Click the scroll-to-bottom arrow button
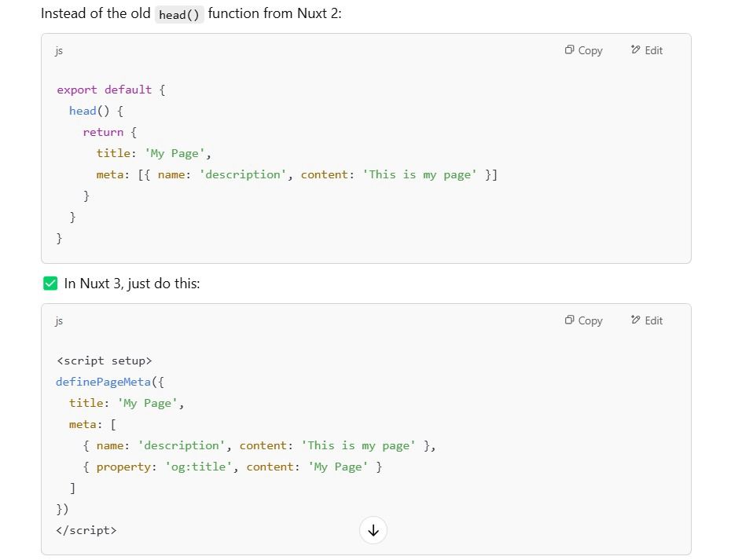This screenshot has height=560, width=731. tap(373, 530)
